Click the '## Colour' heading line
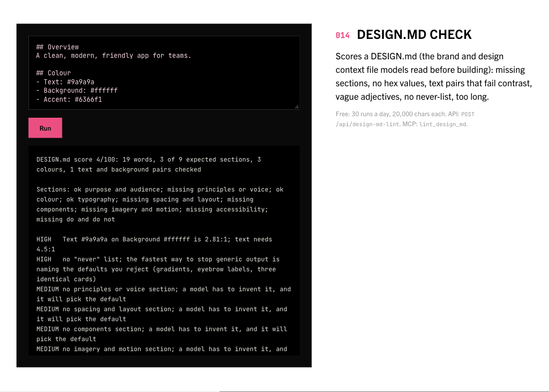Viewport: 549px width, 392px height. (x=53, y=73)
